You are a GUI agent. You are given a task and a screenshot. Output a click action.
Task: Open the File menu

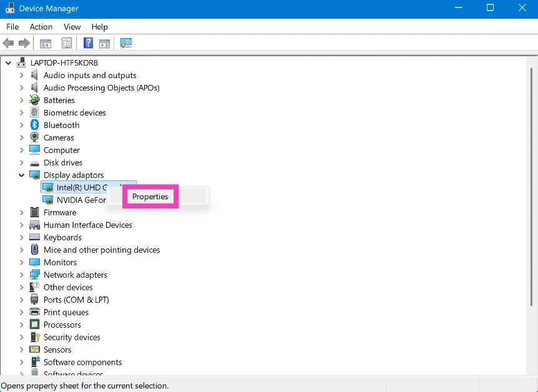point(12,27)
